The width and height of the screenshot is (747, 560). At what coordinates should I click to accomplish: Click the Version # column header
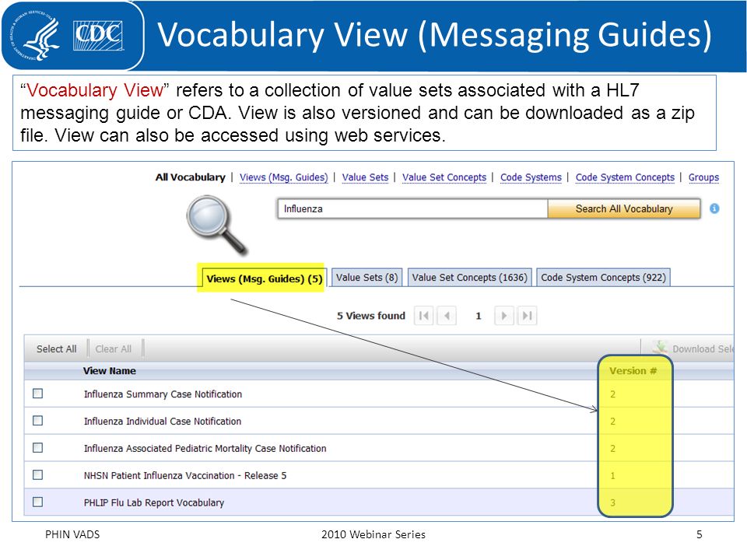pyautogui.click(x=633, y=371)
